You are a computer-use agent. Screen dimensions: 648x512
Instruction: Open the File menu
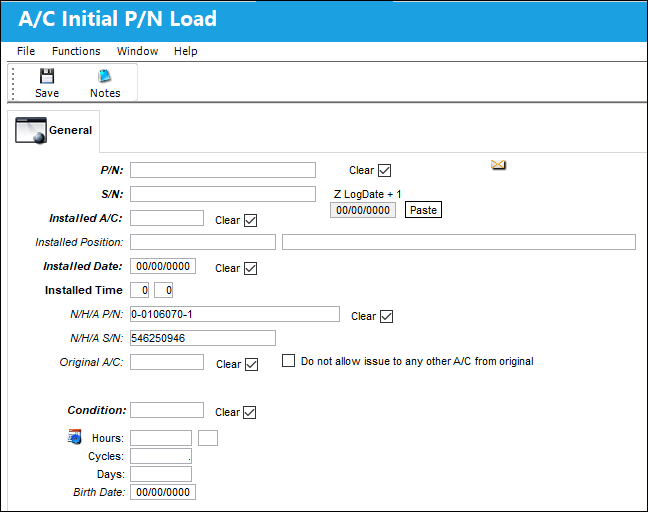click(x=26, y=51)
